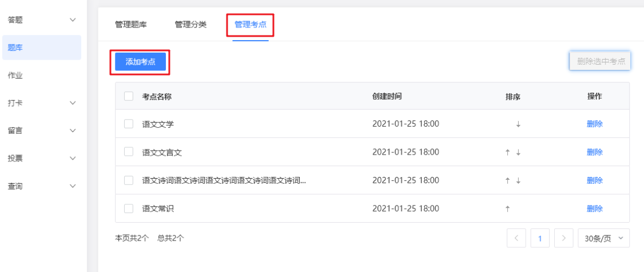Click the 添加考点 button
Image resolution: width=644 pixels, height=272 pixels.
pyautogui.click(x=140, y=62)
